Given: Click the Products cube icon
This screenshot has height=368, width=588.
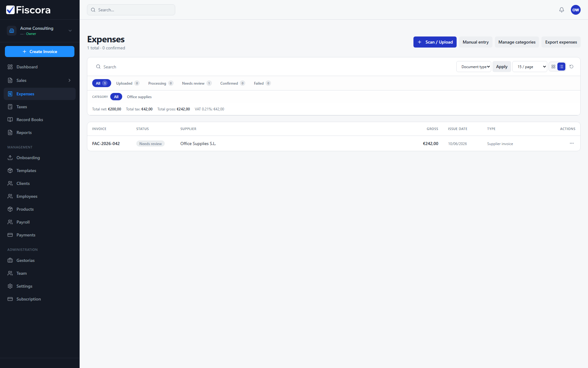Looking at the screenshot, I should tap(10, 209).
